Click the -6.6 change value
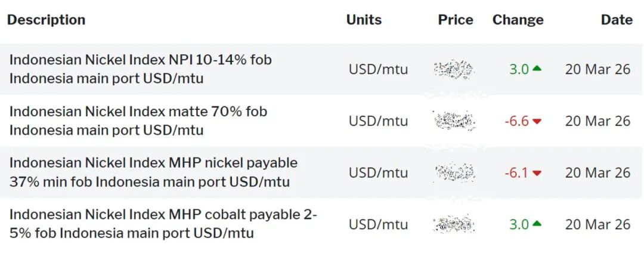 click(517, 121)
